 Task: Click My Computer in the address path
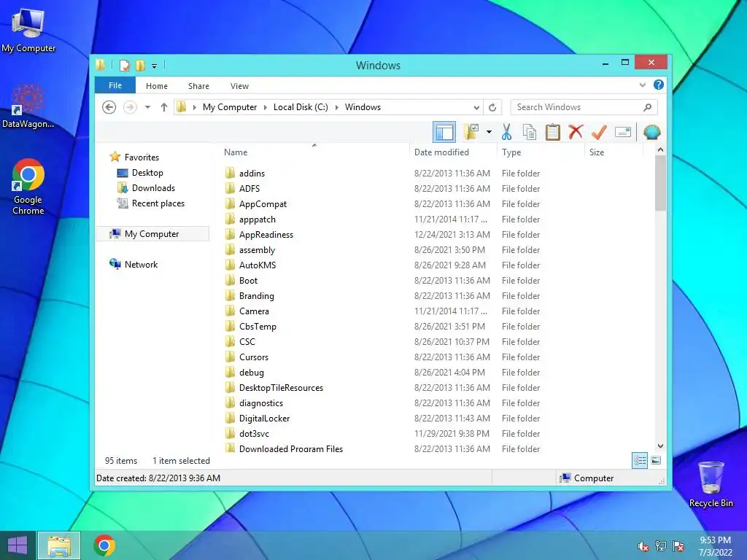(230, 107)
